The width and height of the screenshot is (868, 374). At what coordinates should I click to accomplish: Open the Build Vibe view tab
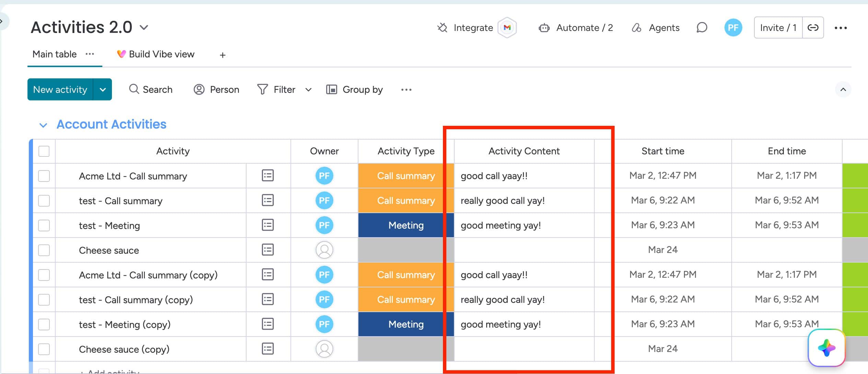[156, 54]
